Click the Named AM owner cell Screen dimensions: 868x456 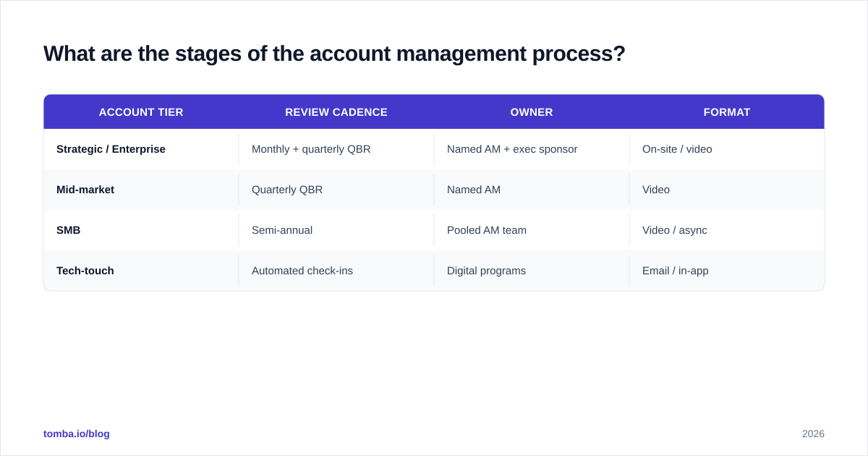532,190
